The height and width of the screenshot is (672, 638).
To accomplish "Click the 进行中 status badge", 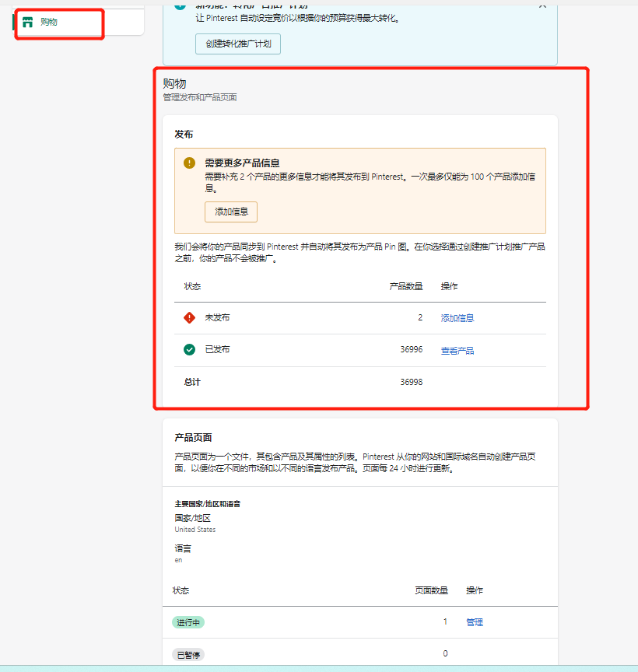I will 188,622.
